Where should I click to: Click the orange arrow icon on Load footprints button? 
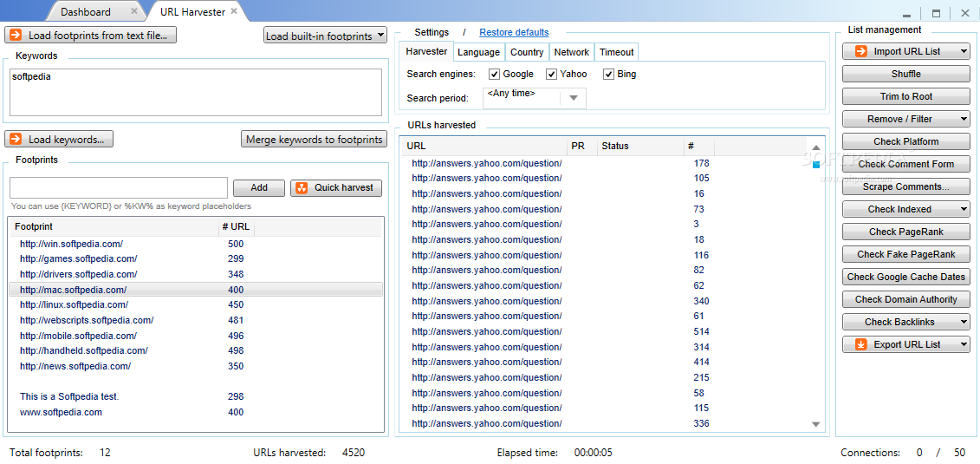click(16, 35)
